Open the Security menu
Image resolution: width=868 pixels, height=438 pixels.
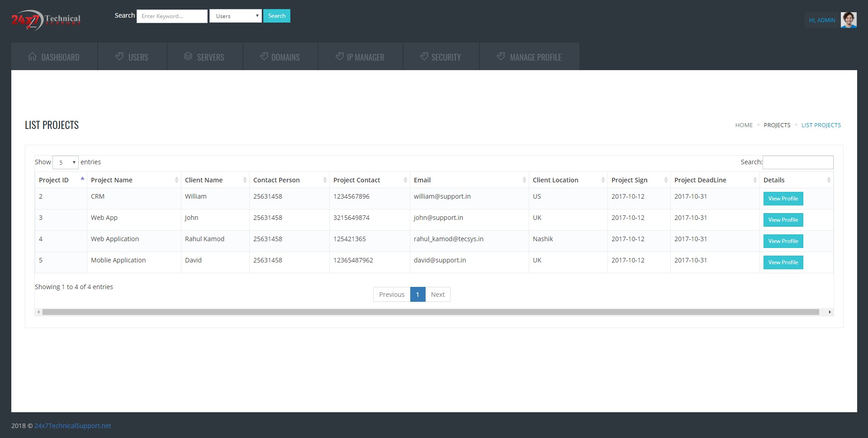click(x=441, y=57)
